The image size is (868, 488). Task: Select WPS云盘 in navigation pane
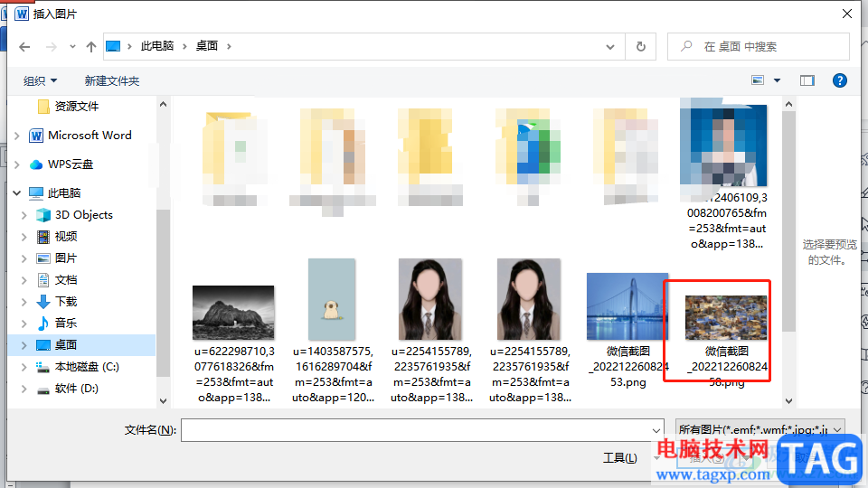point(71,164)
